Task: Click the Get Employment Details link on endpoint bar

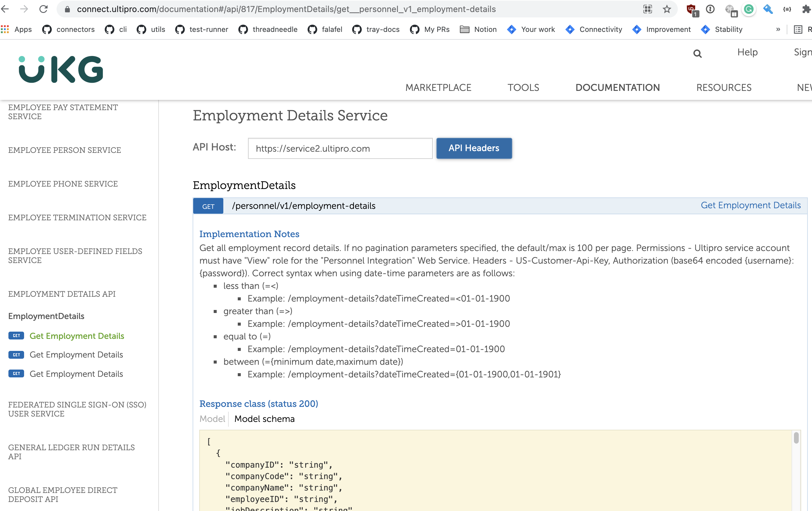Action: click(750, 206)
